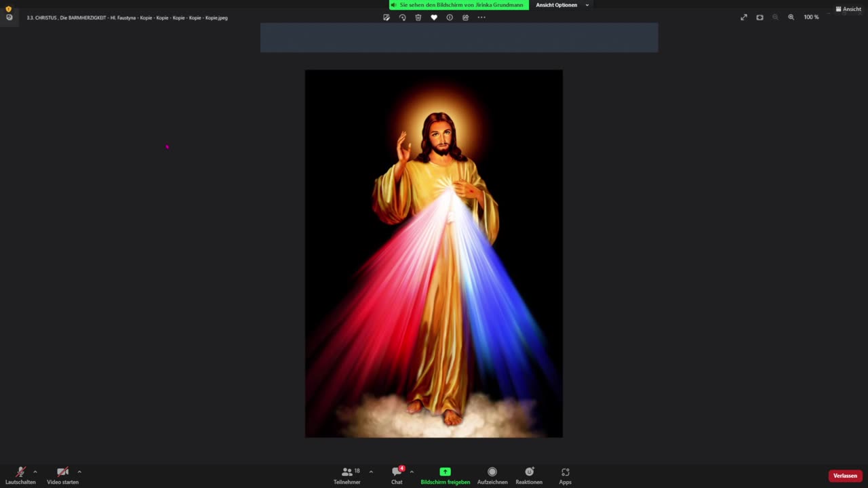Open Reaktionen emoji reactions
Screen dimensions: 868x488
(x=529, y=475)
